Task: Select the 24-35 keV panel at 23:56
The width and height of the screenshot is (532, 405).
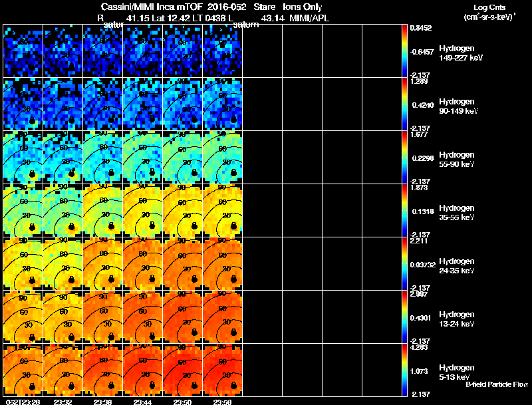Action: [x=223, y=264]
